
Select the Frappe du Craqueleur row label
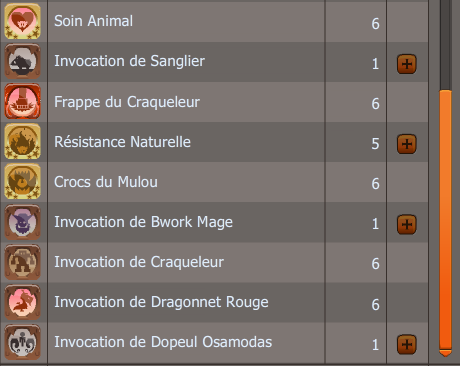(127, 102)
